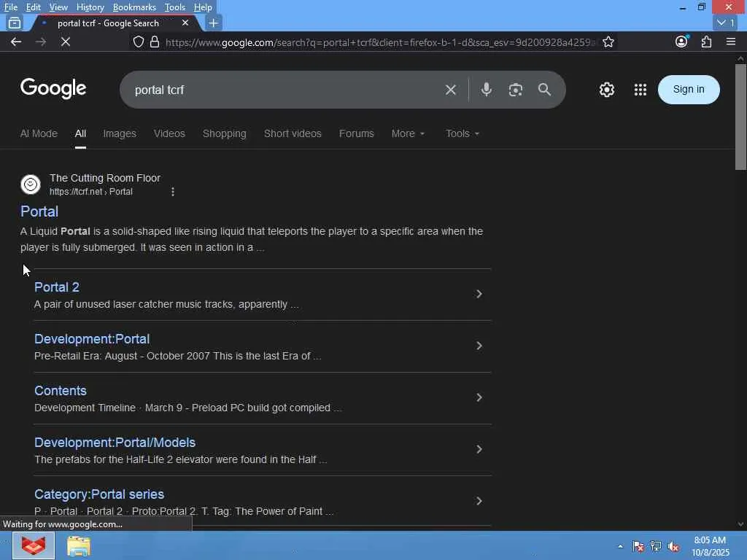Open the list-all-tabs dropdown button
The height and width of the screenshot is (560, 747).
[x=726, y=23]
